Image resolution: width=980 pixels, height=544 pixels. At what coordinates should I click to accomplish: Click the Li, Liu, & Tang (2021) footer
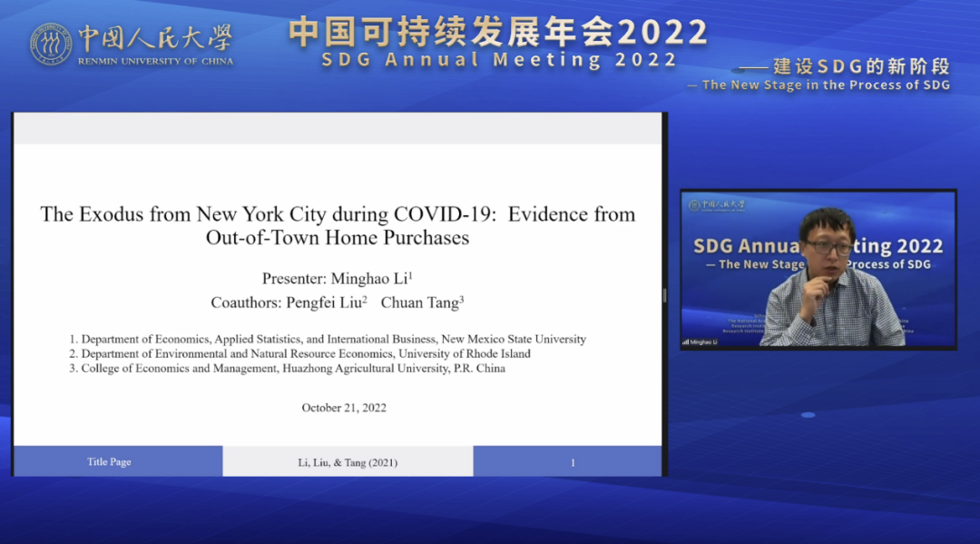(x=348, y=462)
